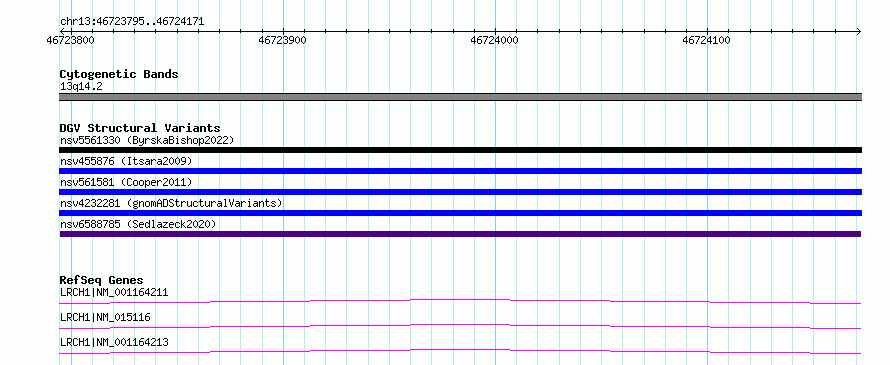This screenshot has width=890, height=365.
Task: Click the nsv5561330 (ByrskaBishop2022) label
Action: (147, 140)
